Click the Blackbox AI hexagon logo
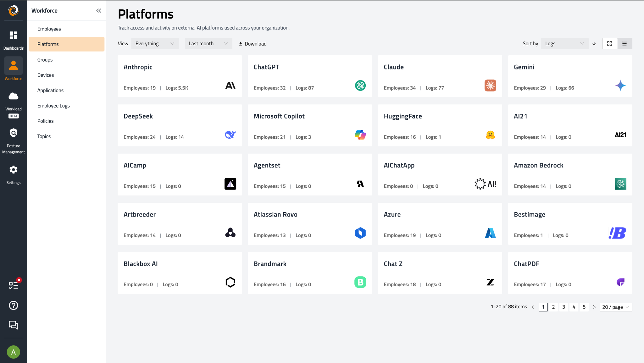Screen dimensions: 644x363 point(230,282)
